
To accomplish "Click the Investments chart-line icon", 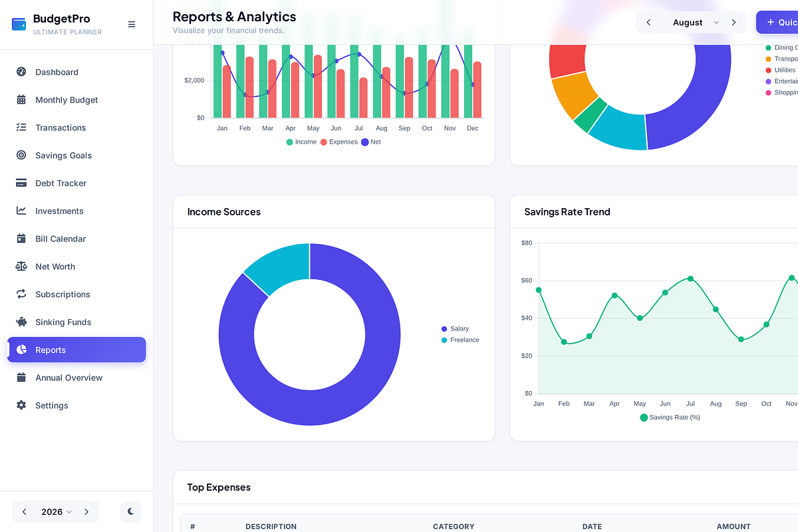I will (x=21, y=211).
